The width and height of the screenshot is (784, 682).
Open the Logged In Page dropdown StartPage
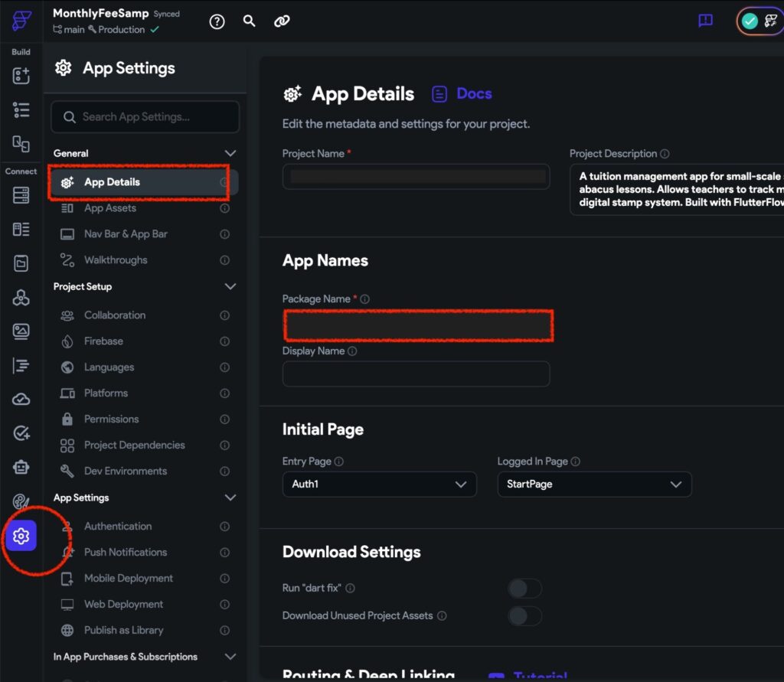coord(594,484)
